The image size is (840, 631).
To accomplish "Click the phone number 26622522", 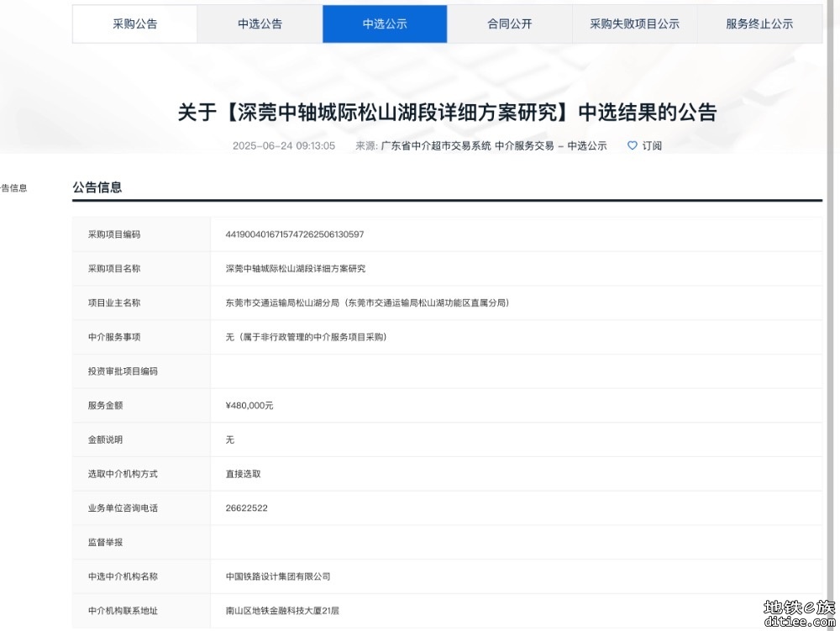I will click(246, 508).
